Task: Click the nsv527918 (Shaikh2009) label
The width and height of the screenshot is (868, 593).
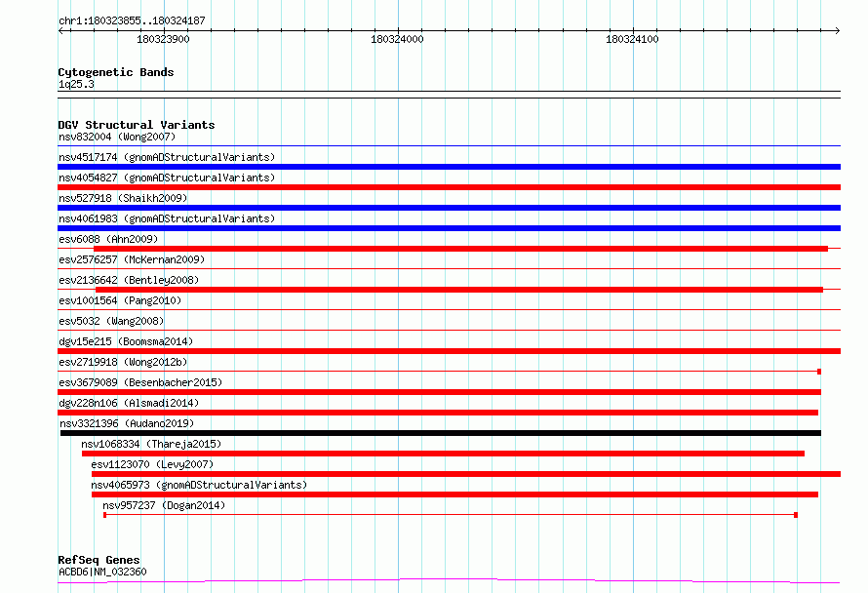Action: (x=123, y=198)
